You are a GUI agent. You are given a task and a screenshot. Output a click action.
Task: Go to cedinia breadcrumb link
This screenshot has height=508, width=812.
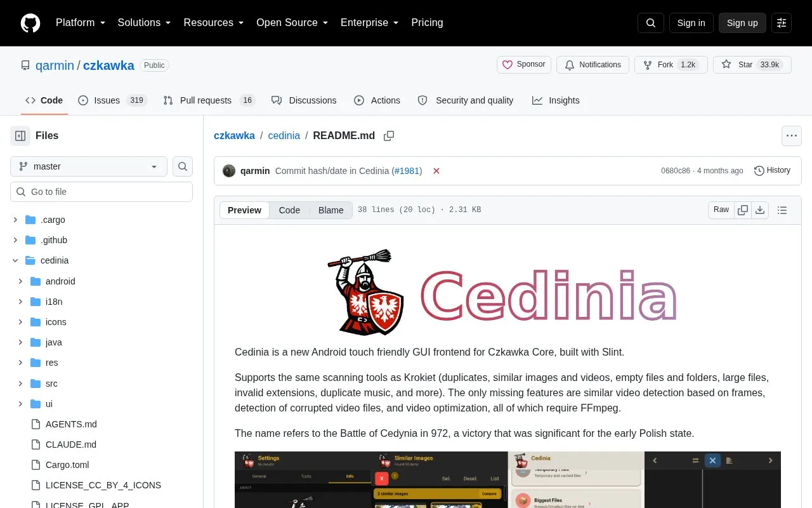(x=284, y=135)
